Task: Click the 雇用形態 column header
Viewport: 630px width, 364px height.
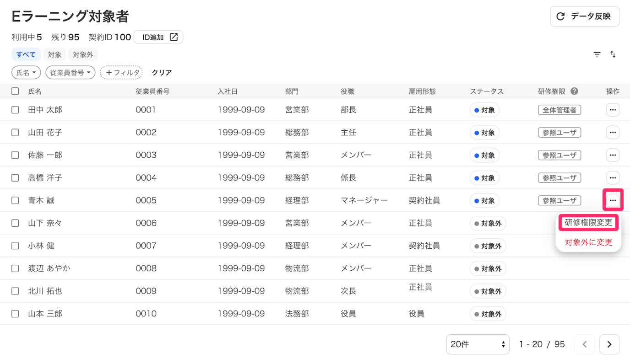Action: pyautogui.click(x=422, y=91)
